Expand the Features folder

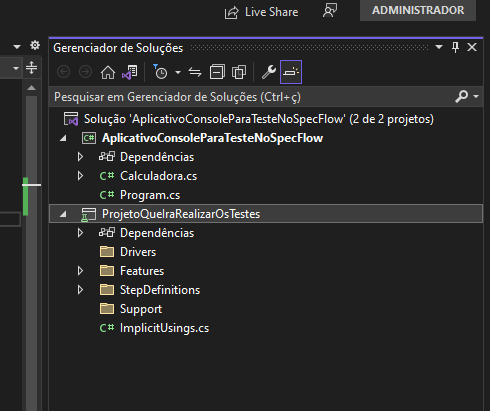(80, 271)
